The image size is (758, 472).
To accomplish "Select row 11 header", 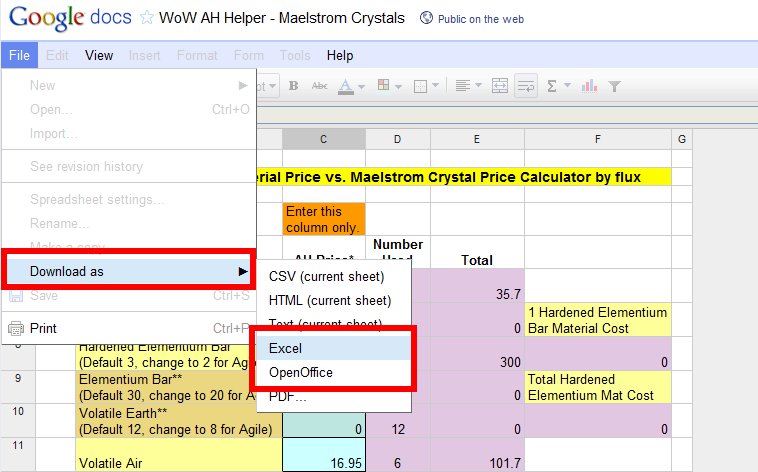I will click(x=18, y=455).
